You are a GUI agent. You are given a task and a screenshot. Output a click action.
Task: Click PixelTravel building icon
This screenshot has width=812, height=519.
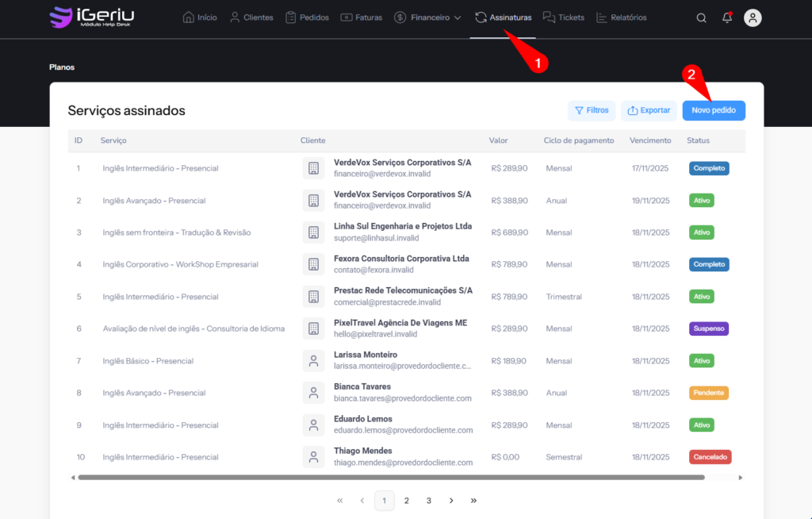click(x=313, y=329)
